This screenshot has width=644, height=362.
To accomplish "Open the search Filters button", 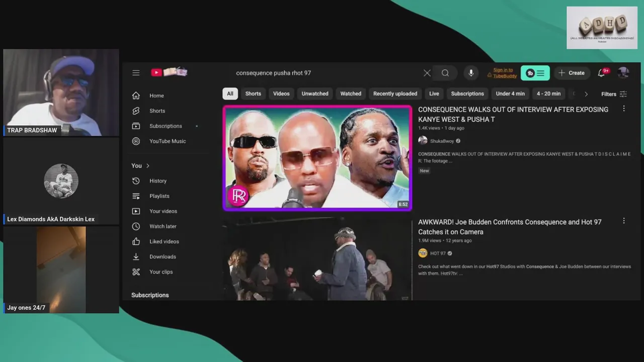I will [x=614, y=94].
